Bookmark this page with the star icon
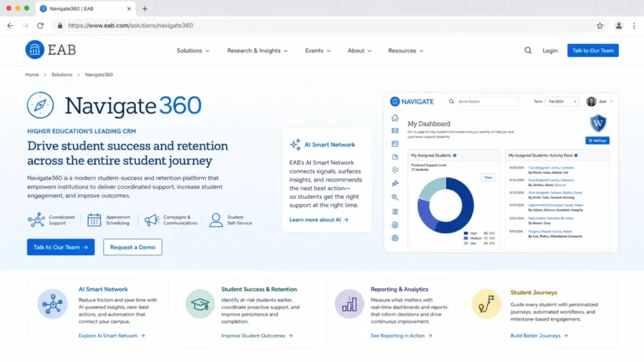644x362 pixels. coord(599,25)
